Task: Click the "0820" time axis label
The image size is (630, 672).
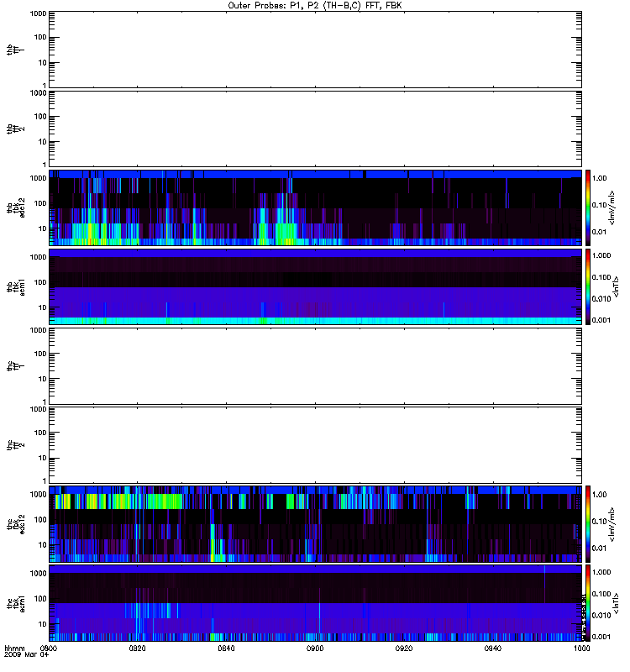Action: tap(137, 648)
